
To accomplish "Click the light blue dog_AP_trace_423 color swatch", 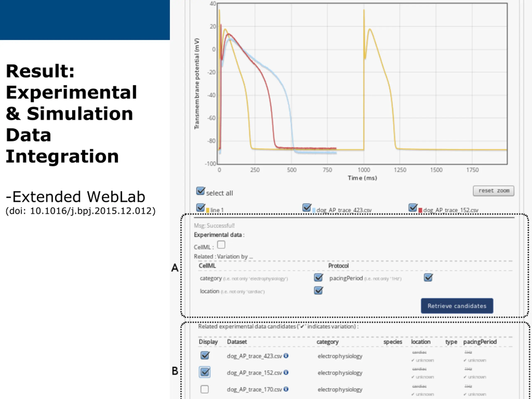I will pyautogui.click(x=314, y=211).
